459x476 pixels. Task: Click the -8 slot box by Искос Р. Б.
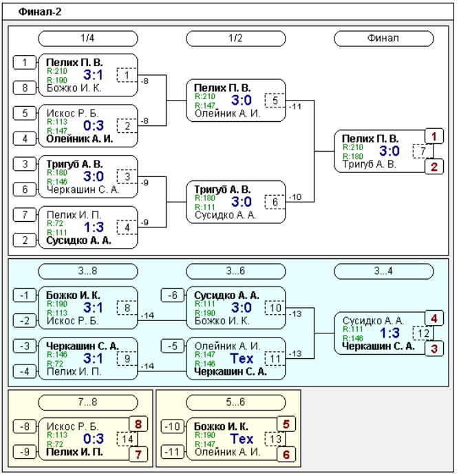click(x=25, y=426)
